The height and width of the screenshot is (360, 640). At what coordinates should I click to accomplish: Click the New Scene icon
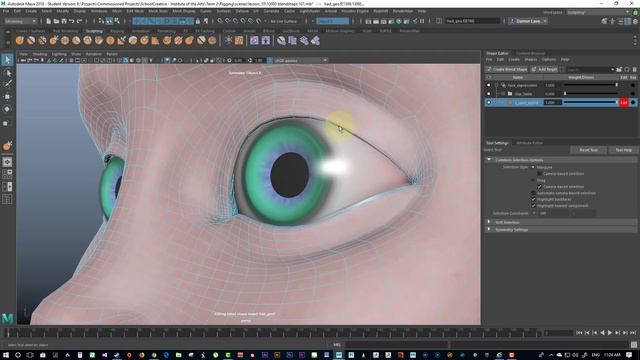pos(49,21)
